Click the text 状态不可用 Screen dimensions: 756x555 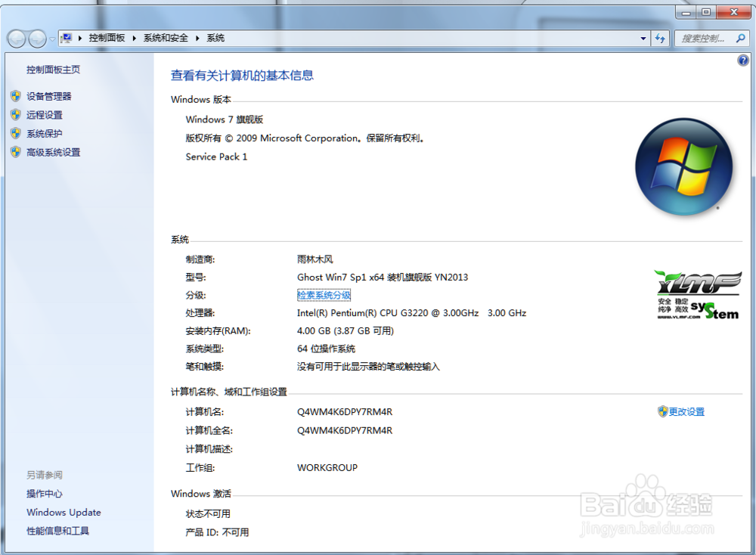(208, 514)
